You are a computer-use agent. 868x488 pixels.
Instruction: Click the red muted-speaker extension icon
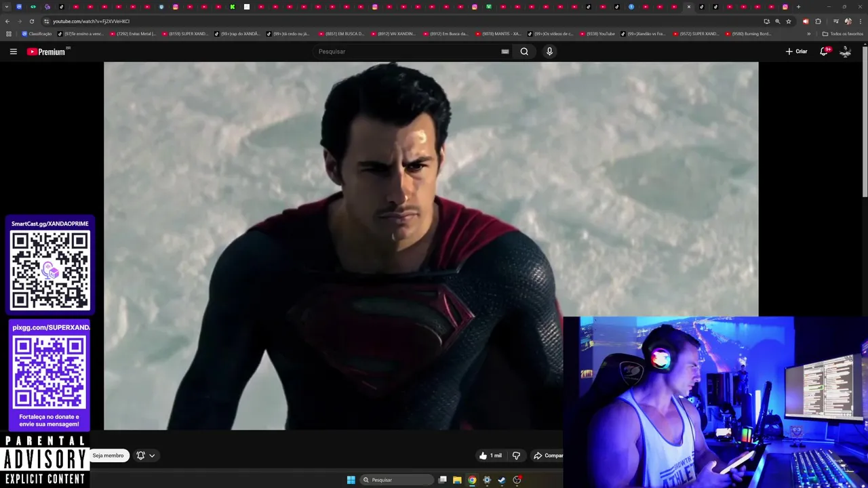tap(806, 21)
